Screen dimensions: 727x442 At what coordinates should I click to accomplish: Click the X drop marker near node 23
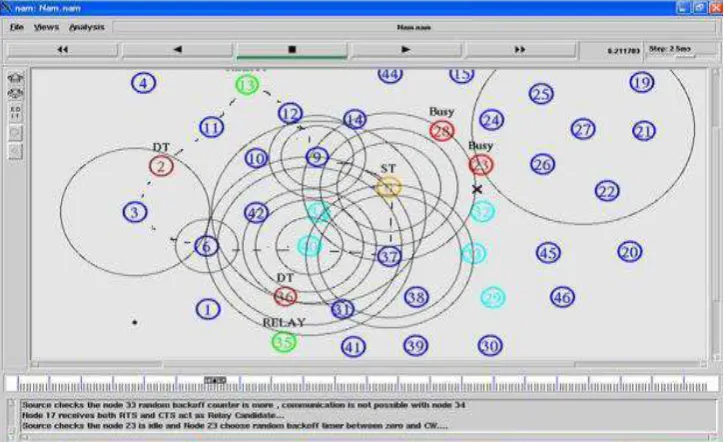tap(477, 189)
